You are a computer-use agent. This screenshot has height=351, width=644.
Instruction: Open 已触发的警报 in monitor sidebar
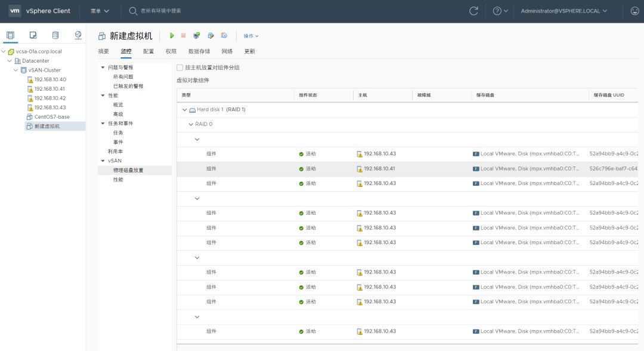128,87
